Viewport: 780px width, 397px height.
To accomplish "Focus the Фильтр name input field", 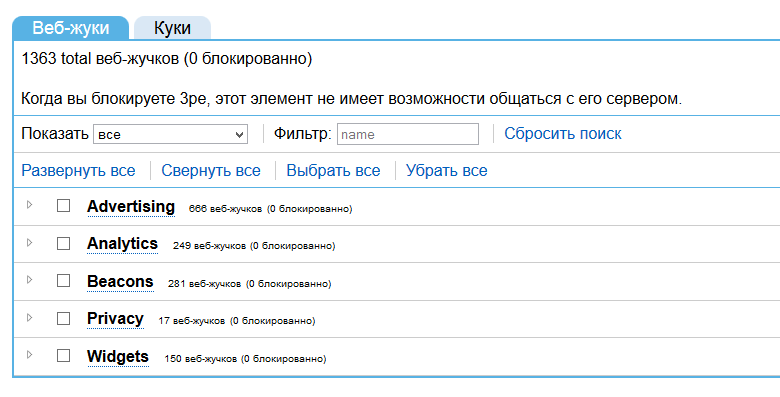I will tap(408, 134).
